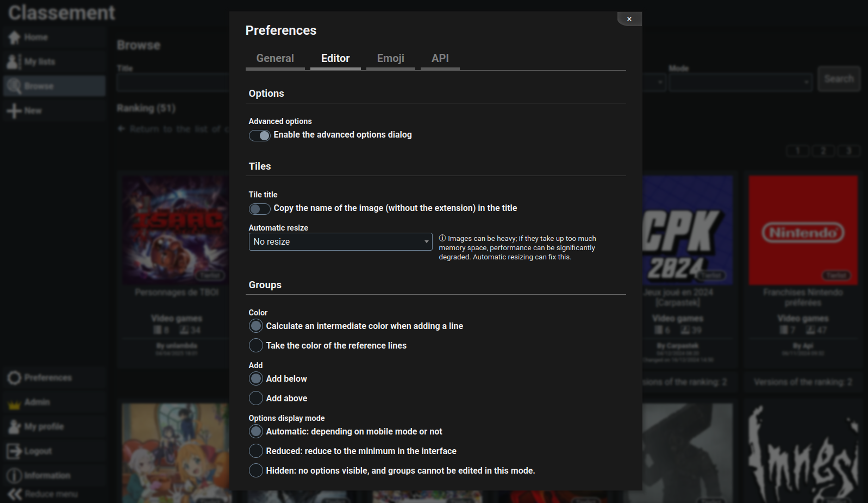
Task: Select Calculate an intermediate color radio
Action: 256,326
